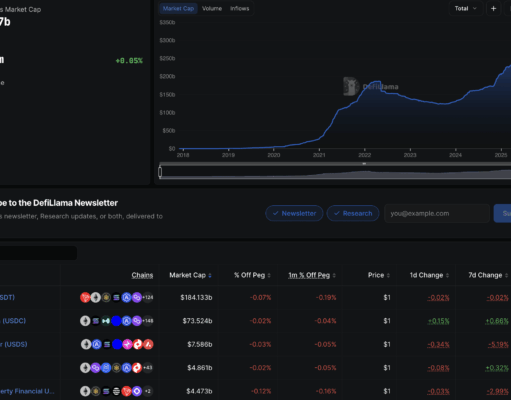
Task: Click the $7.586b market cap value
Action: (200, 344)
